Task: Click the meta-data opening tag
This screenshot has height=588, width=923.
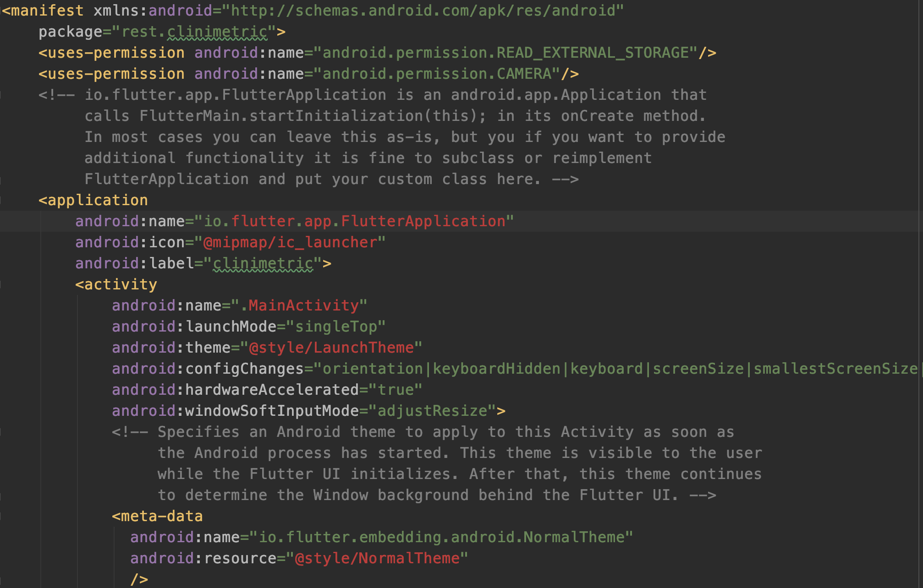Action: (157, 517)
